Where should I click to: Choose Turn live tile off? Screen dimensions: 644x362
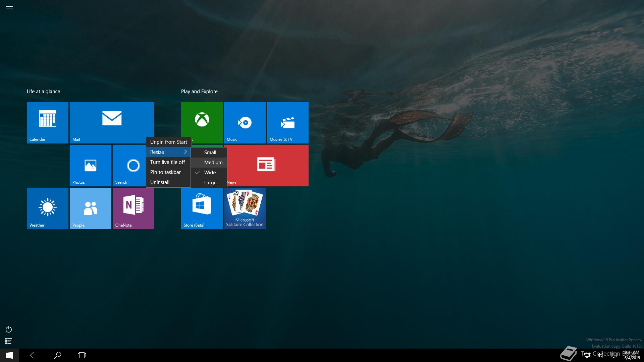(x=169, y=162)
